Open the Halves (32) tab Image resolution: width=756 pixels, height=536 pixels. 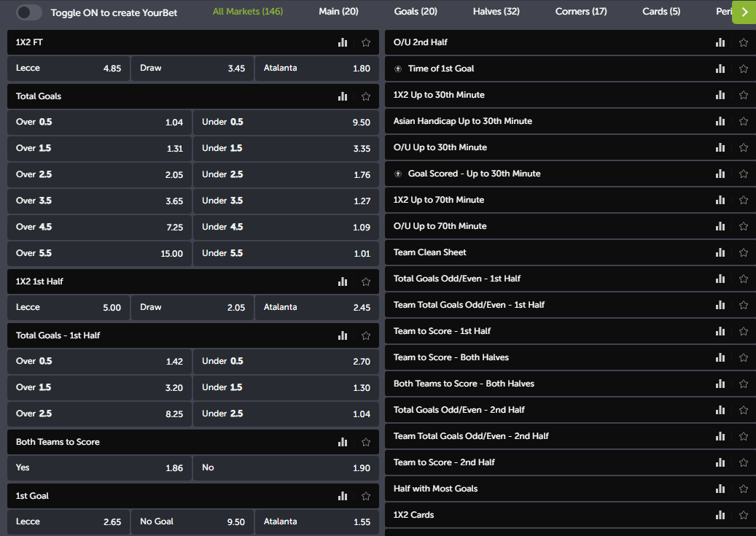coord(496,12)
